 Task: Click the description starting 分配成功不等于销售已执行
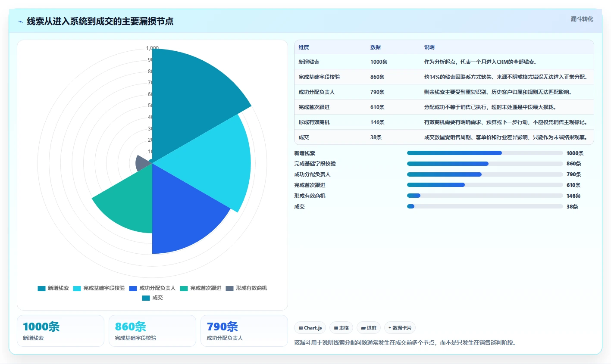[490, 107]
